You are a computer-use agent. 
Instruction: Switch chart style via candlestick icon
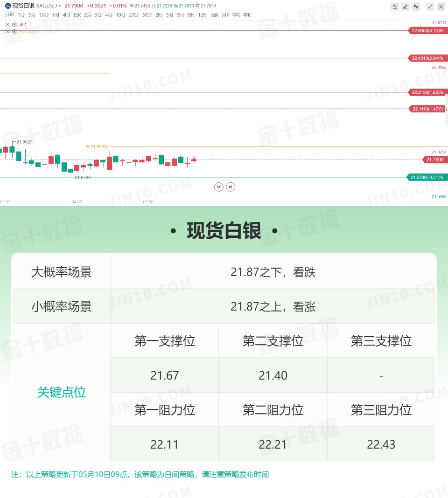coord(416,7)
